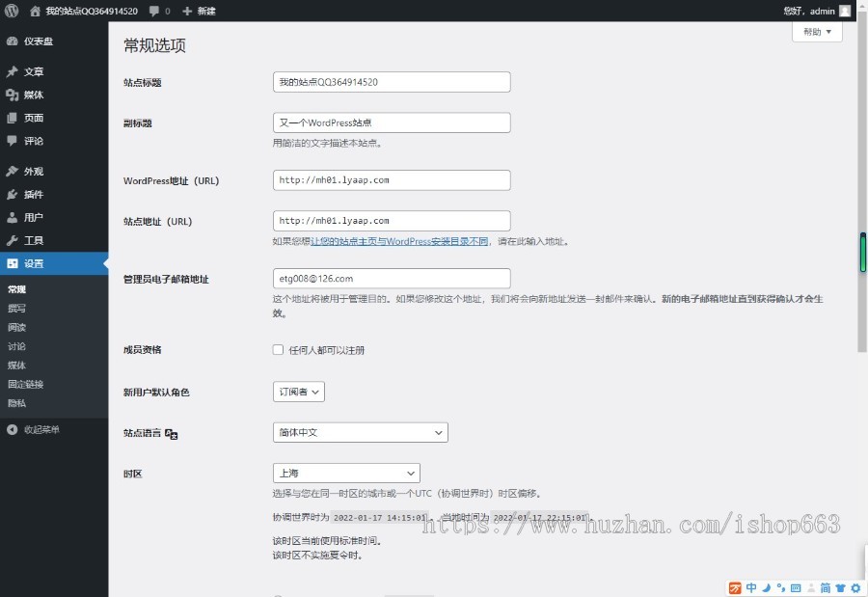868x597 pixels.
Task: Click the 常规选项 page heading
Action: pos(154,45)
